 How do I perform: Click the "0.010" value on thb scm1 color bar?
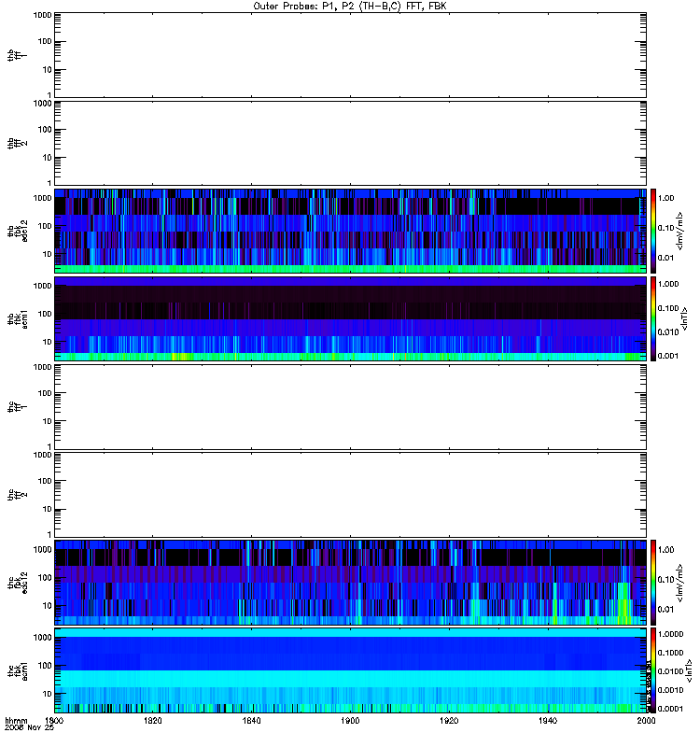668,332
